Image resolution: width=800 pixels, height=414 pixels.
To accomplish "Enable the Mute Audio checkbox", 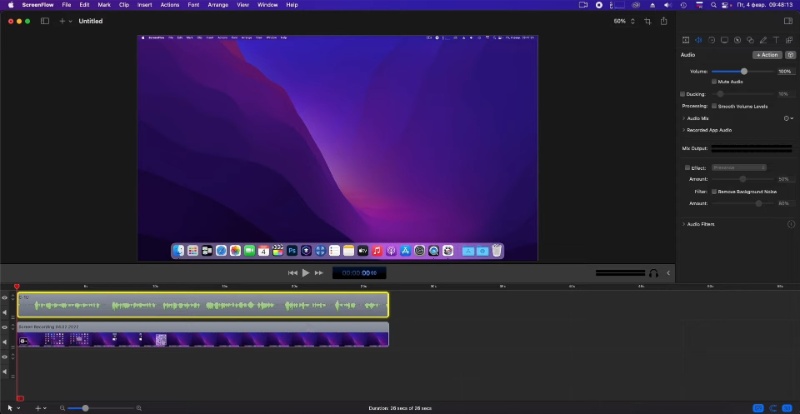I will (x=714, y=82).
